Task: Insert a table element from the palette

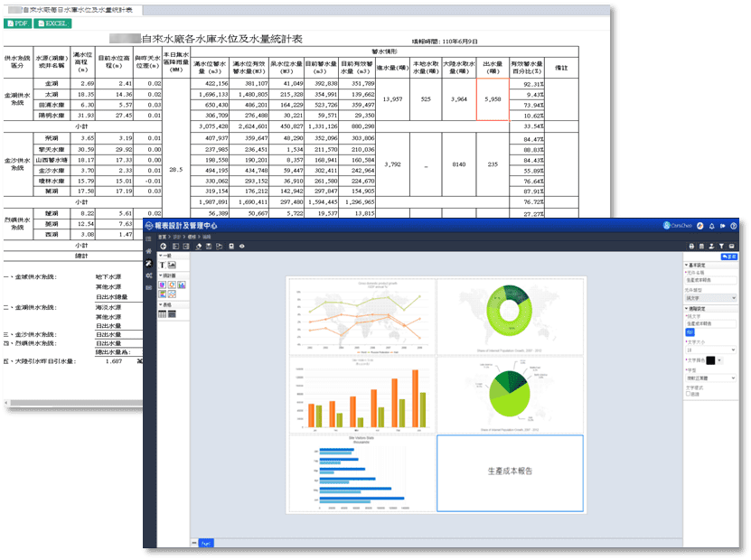Action: coord(162,314)
